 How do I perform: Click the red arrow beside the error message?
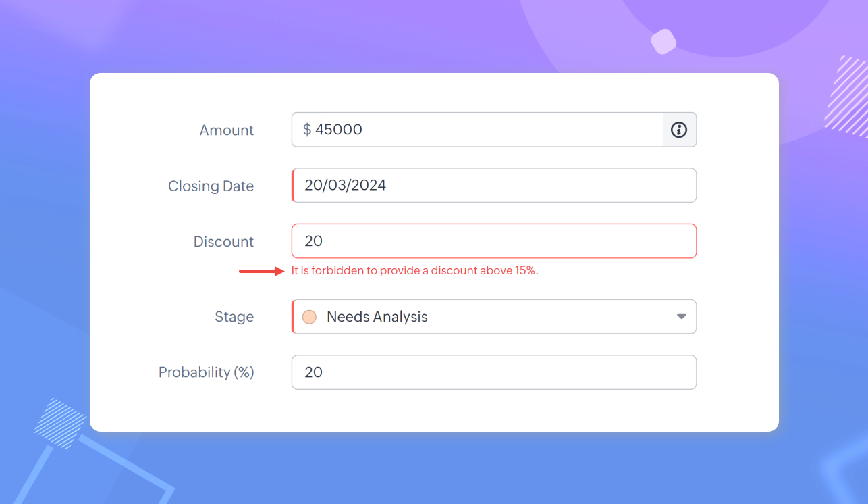tap(262, 272)
